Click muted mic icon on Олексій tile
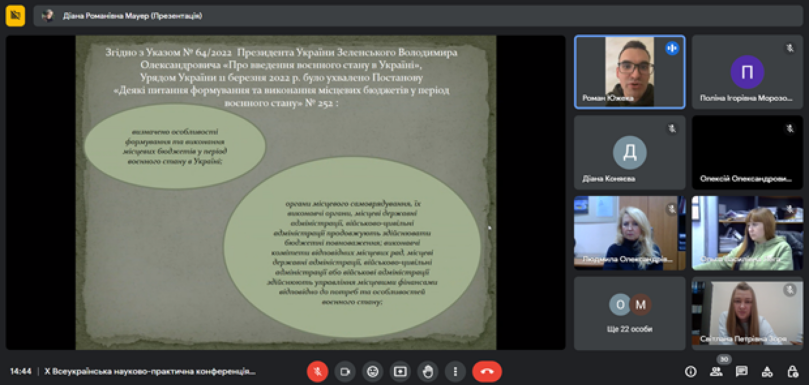 [x=789, y=129]
